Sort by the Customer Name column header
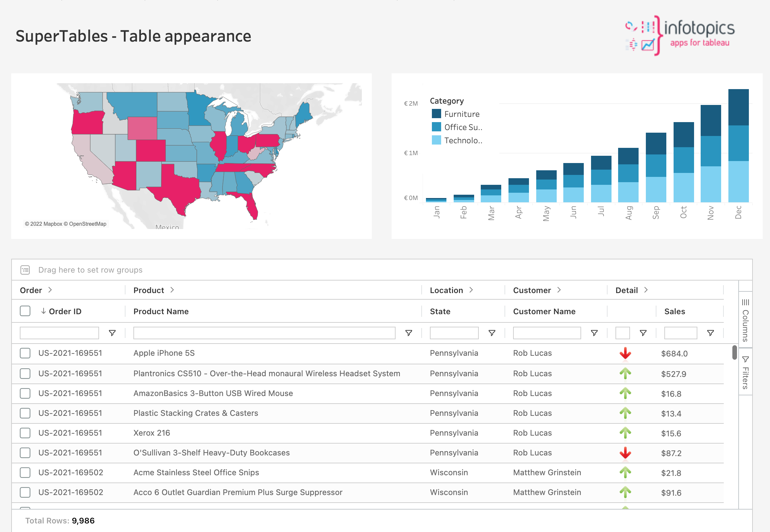 pos(544,311)
